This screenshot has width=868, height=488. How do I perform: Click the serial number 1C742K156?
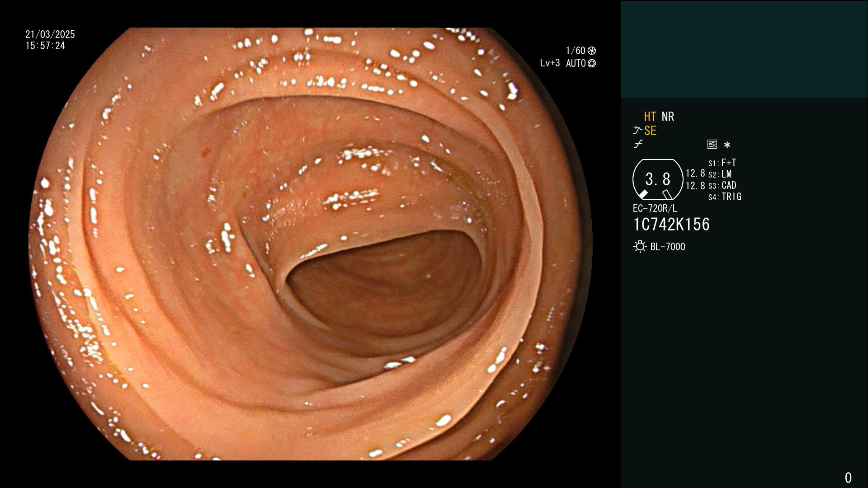[671, 225]
